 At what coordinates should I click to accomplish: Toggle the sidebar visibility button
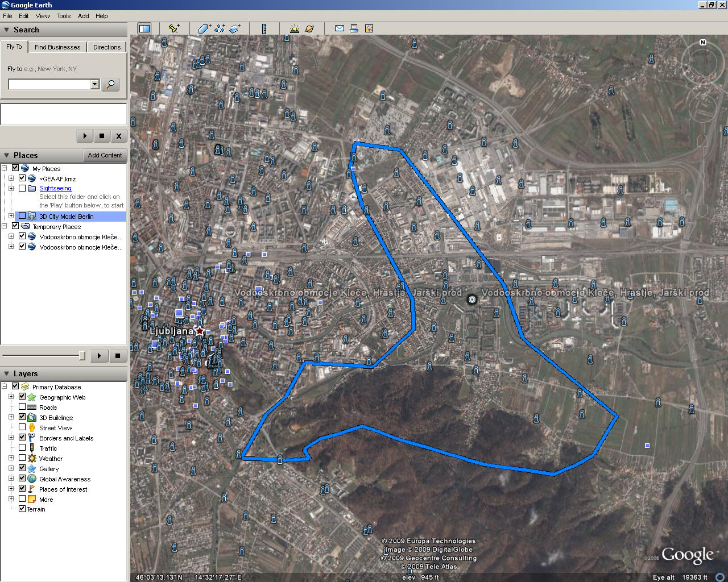144,28
